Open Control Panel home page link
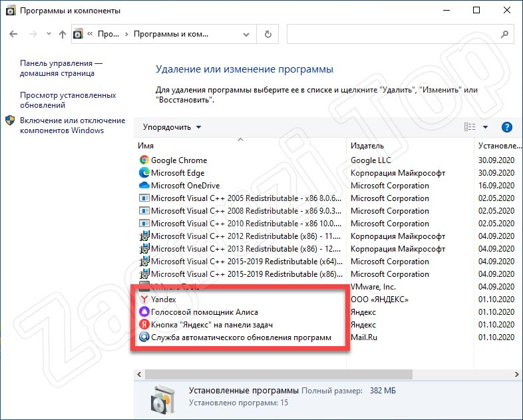 click(61, 68)
